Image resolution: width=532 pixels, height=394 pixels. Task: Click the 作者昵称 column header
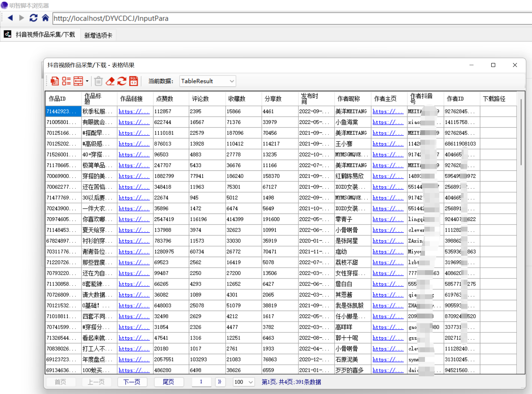click(353, 99)
